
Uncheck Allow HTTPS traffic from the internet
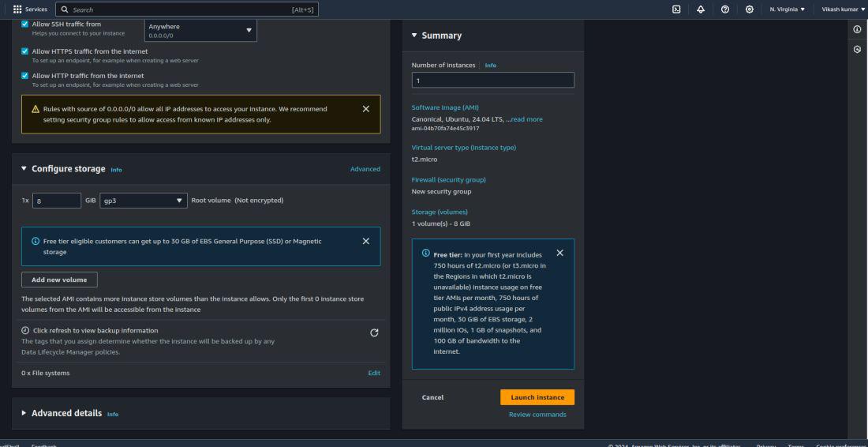click(x=25, y=51)
